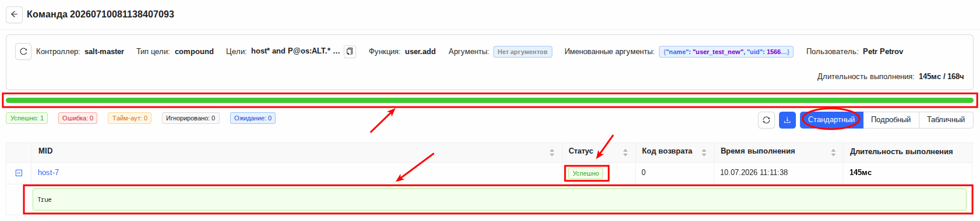The image size is (980, 221).
Task: Click the user.add function value
Action: coord(420,52)
